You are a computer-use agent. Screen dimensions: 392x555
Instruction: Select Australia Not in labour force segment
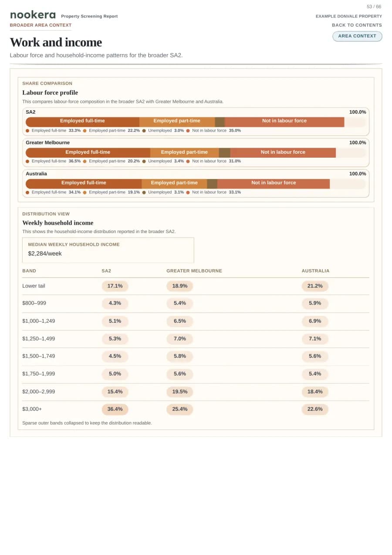click(274, 183)
